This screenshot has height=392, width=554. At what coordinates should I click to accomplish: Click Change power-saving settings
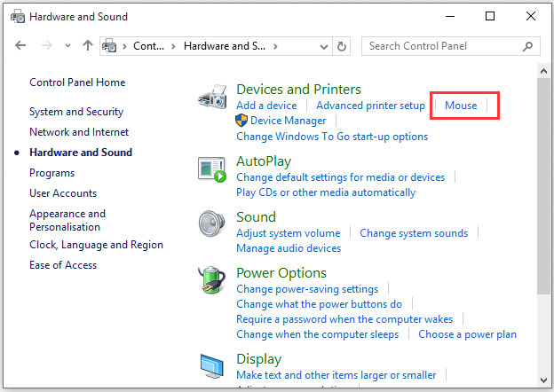click(307, 289)
